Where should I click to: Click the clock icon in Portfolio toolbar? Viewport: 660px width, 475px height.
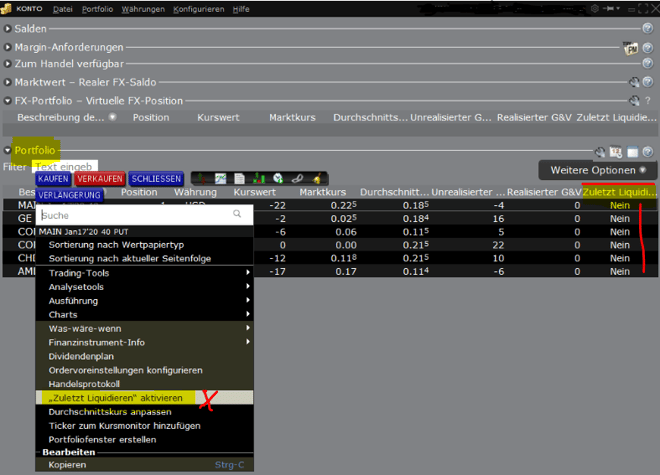click(x=278, y=179)
